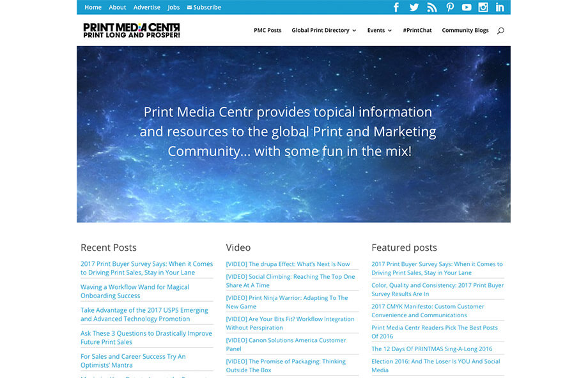This screenshot has height=378, width=588.
Task: Open 'For Sales and Career Success' post
Action: [x=133, y=361]
